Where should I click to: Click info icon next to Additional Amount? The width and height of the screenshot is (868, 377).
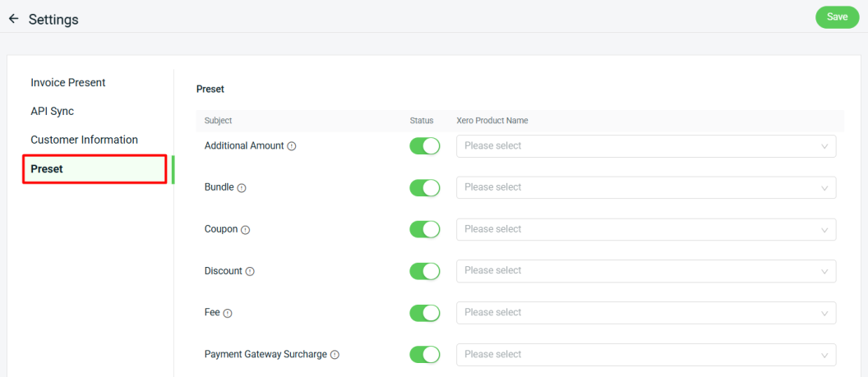(292, 146)
